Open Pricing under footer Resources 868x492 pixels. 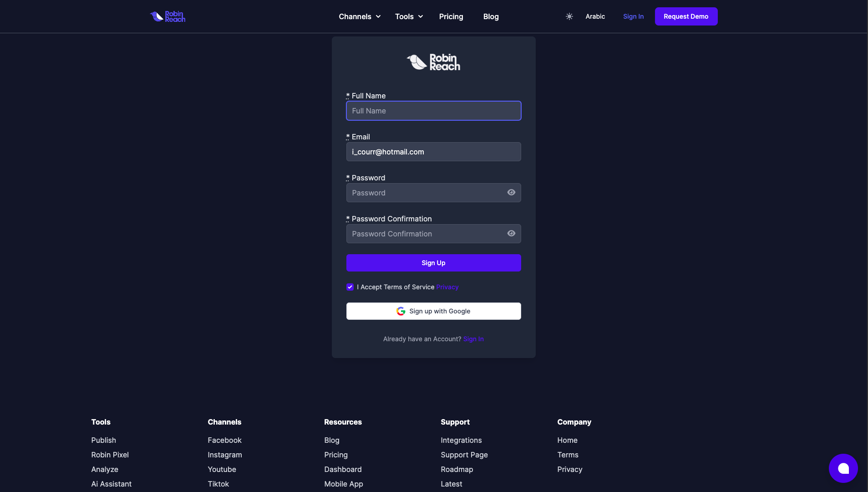coord(336,455)
